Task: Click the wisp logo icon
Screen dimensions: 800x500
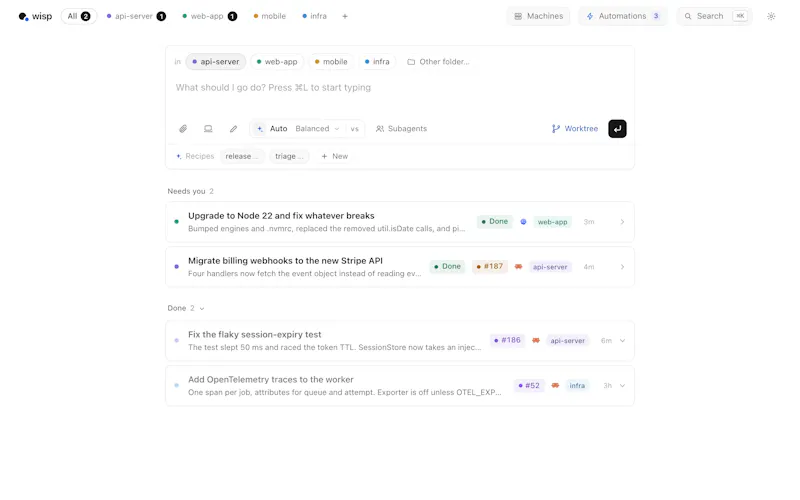Action: tap(23, 17)
